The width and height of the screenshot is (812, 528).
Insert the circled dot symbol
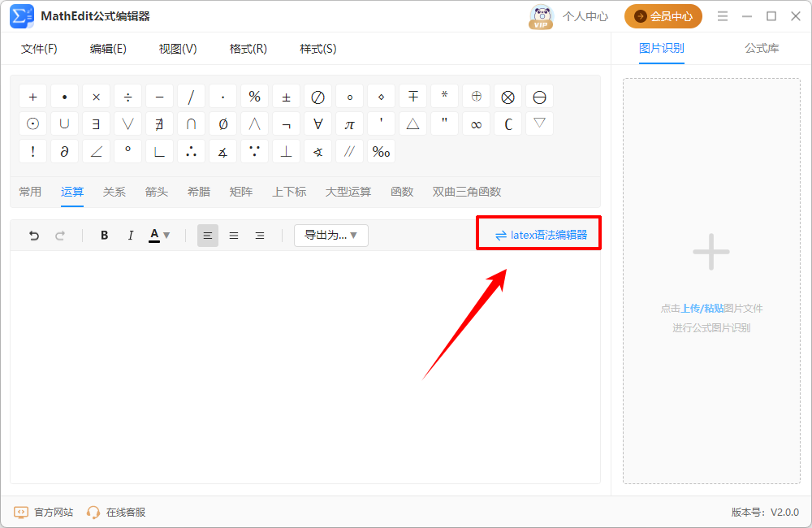[x=32, y=123]
